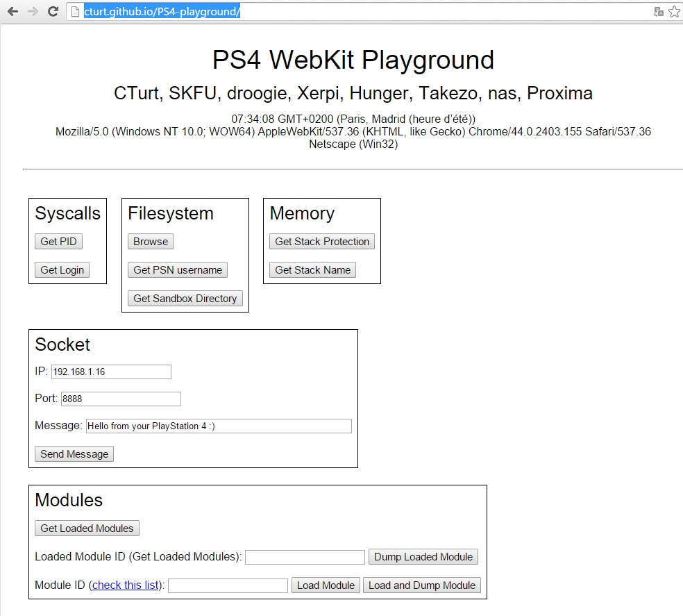Click the 'Loaded Module ID (Get Loaded Modules):' label

[138, 557]
